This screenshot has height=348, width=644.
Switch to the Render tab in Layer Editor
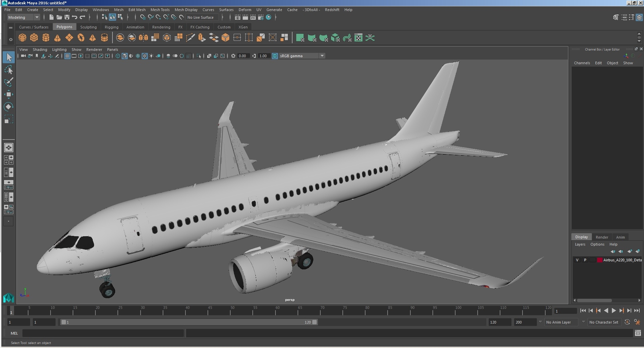tap(602, 237)
